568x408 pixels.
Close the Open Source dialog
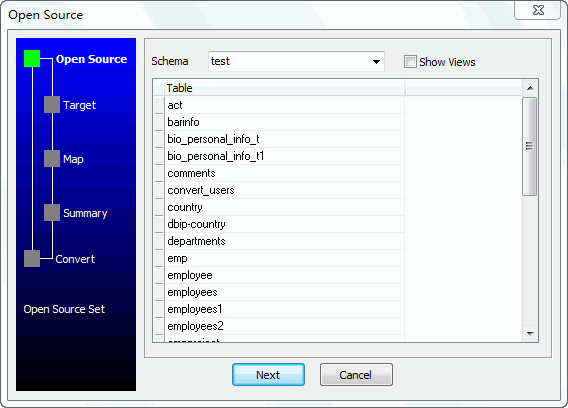pyautogui.click(x=538, y=10)
